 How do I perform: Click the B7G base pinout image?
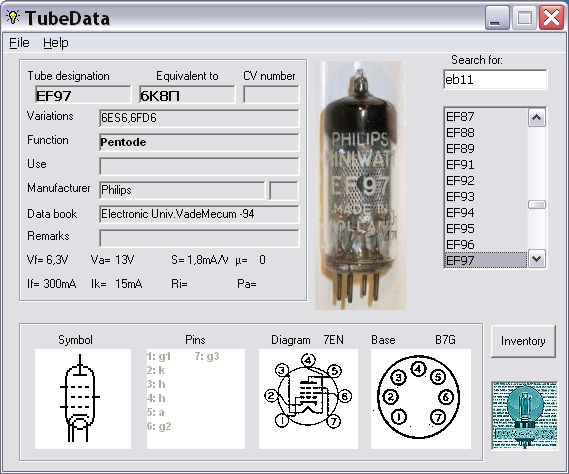(x=421, y=399)
